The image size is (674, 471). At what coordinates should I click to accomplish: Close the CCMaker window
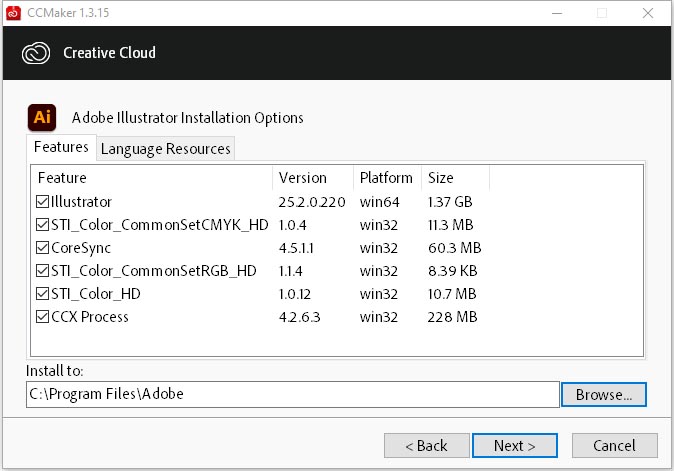coord(648,13)
